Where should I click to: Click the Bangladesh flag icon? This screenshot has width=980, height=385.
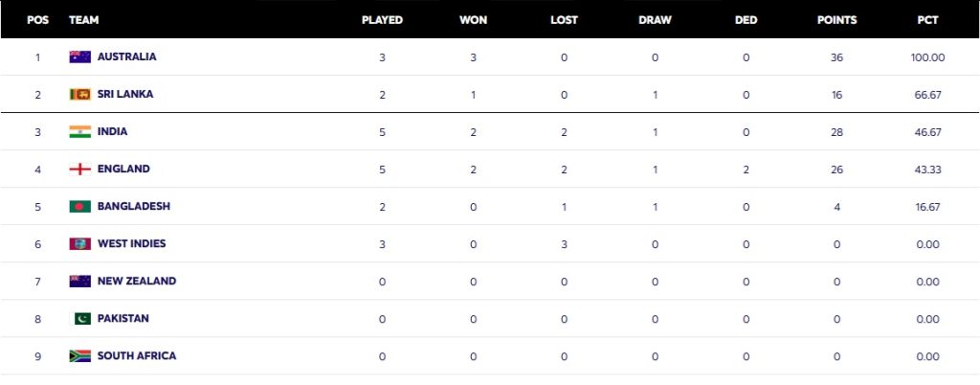[80, 206]
